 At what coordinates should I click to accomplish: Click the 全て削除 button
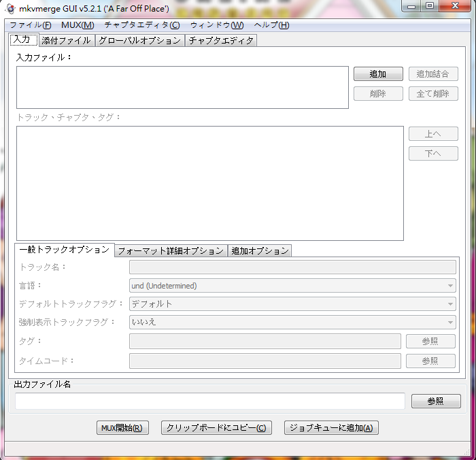tap(433, 94)
